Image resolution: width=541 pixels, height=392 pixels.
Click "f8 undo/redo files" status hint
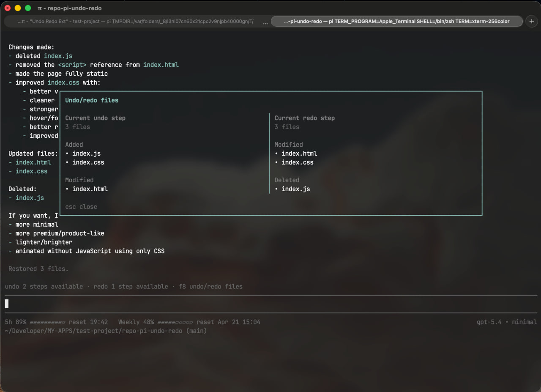pyautogui.click(x=210, y=287)
